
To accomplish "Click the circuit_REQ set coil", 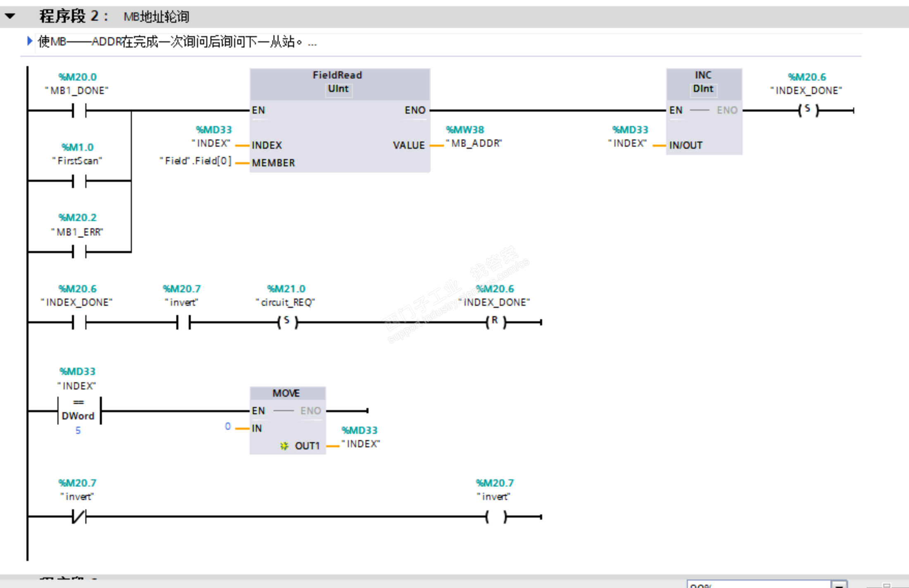I will pos(287,322).
